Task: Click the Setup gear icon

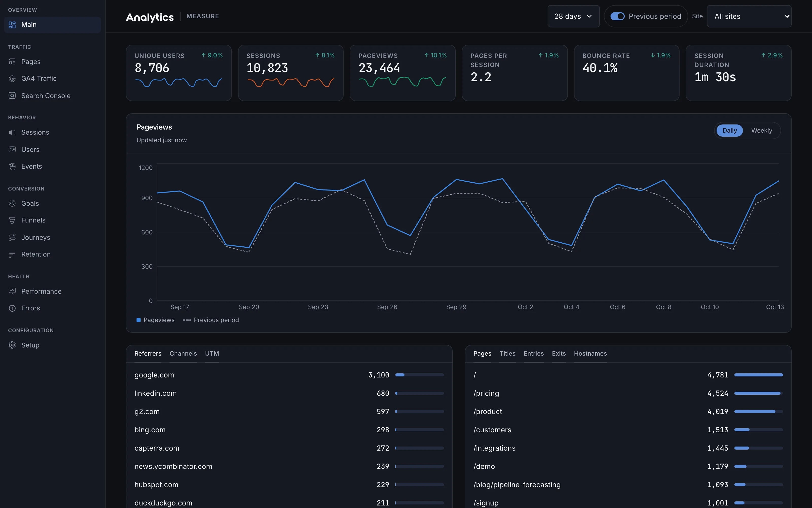Action: 12,345
